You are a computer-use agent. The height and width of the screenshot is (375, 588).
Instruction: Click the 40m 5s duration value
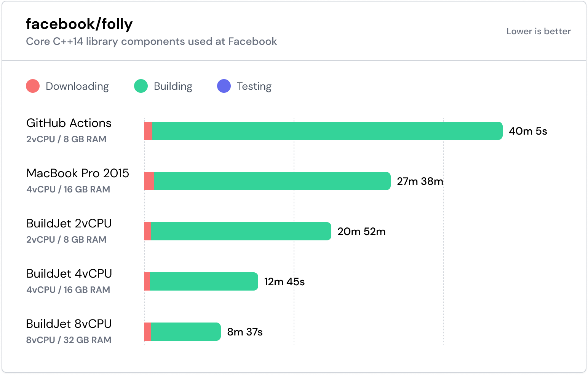(528, 131)
